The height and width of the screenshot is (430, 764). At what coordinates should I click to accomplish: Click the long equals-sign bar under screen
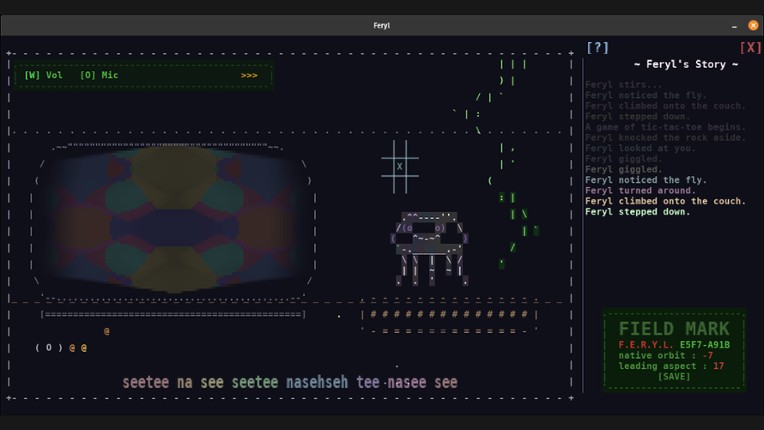pyautogui.click(x=173, y=314)
